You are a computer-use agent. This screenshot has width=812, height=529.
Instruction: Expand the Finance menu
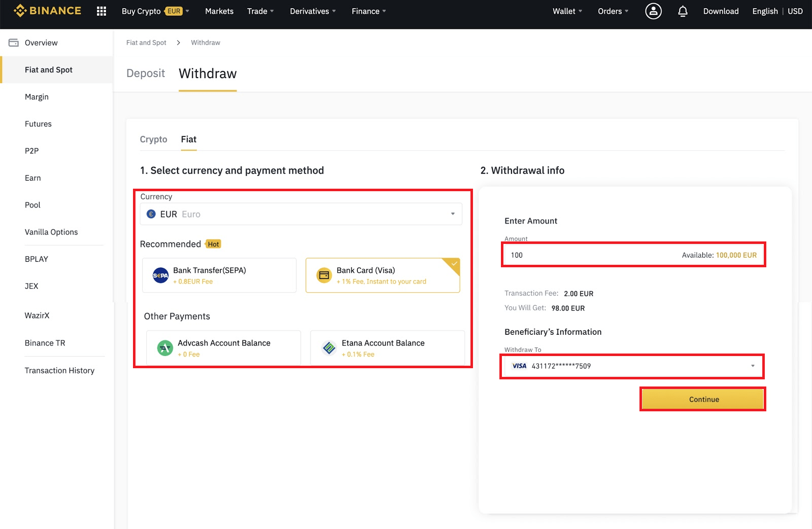pyautogui.click(x=369, y=11)
